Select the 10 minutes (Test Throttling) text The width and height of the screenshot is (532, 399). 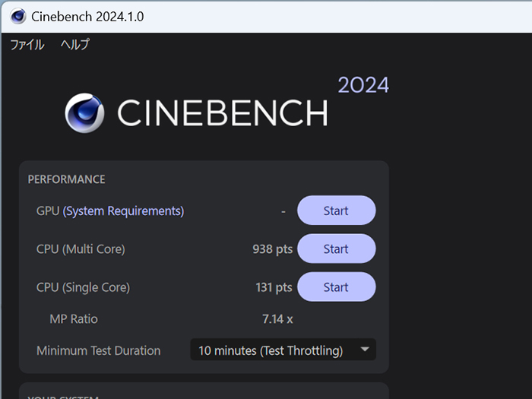pos(270,350)
